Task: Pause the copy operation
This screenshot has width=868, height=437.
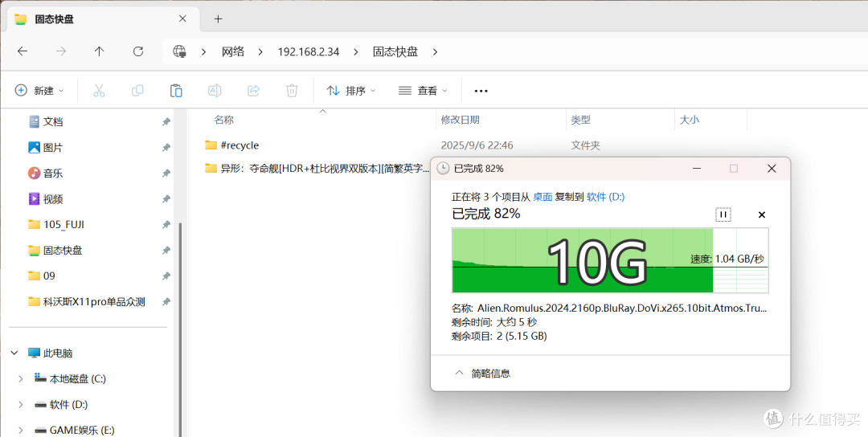Action: coord(723,214)
